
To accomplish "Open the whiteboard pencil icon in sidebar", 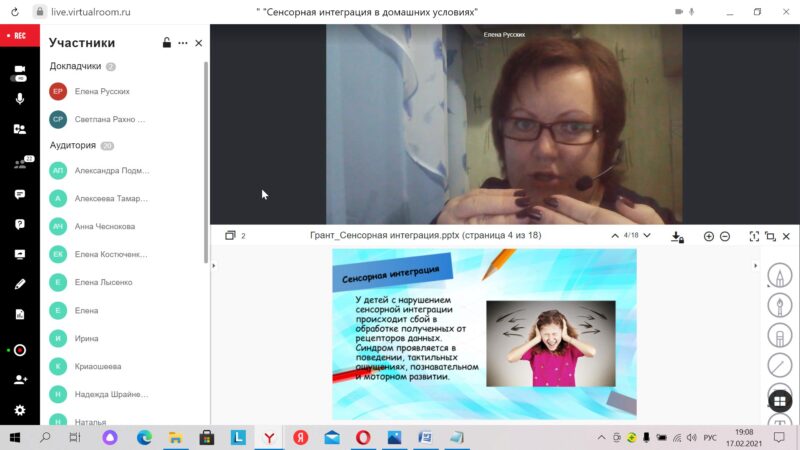I will coord(19,284).
